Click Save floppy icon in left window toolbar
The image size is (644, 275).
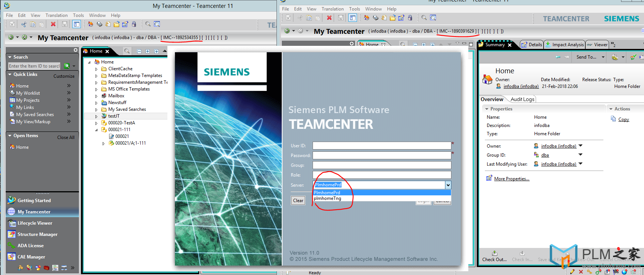65,24
